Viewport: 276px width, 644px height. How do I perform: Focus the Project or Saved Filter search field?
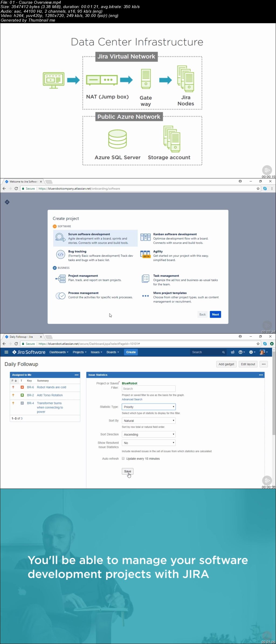coord(149,389)
